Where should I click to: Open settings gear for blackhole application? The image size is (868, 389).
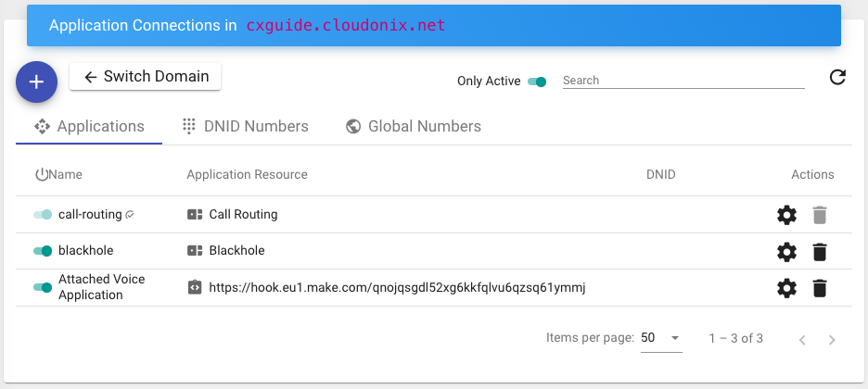(786, 251)
